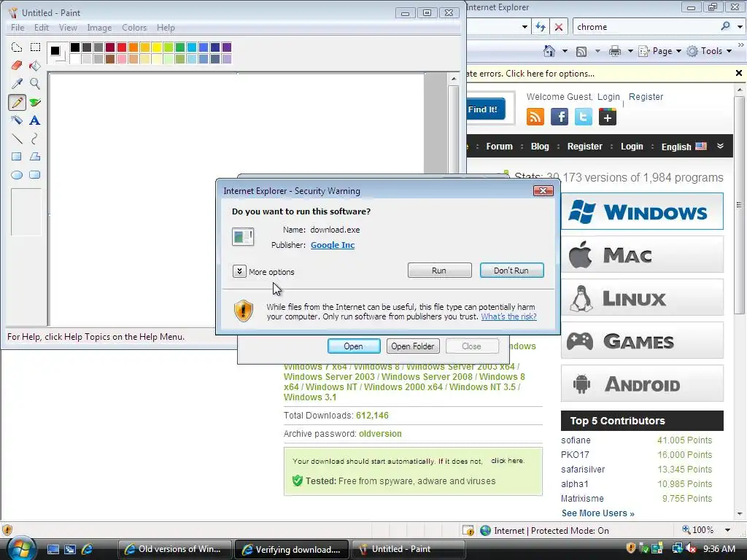Viewport: 747px width, 560px height.
Task: Select the Free-Form Select tool in Paint
Action: click(x=17, y=47)
